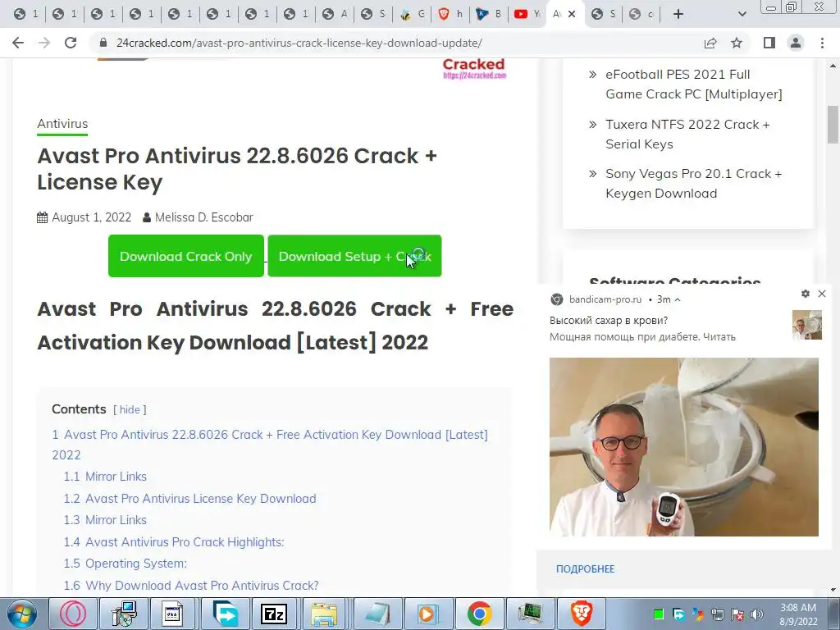
Task: Jump to 1.3 Mirror Links section
Action: 105,519
